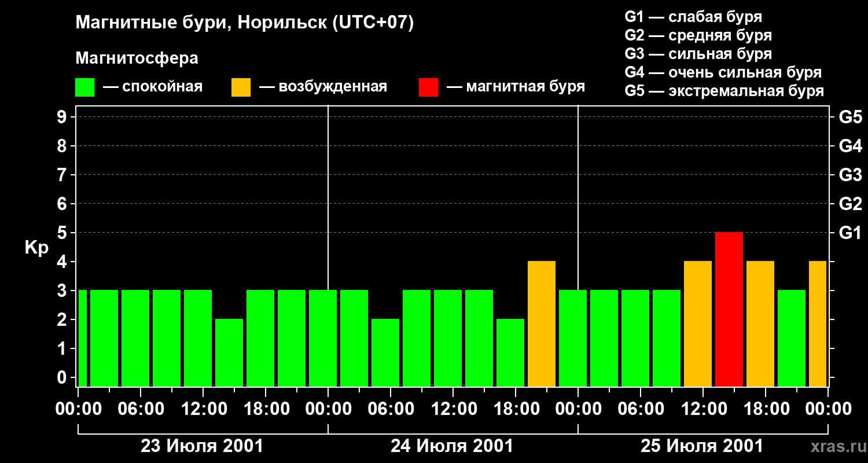This screenshot has width=868, height=463.
Task: Click the '06:00' tick above 23 Июля
Action: (x=140, y=409)
